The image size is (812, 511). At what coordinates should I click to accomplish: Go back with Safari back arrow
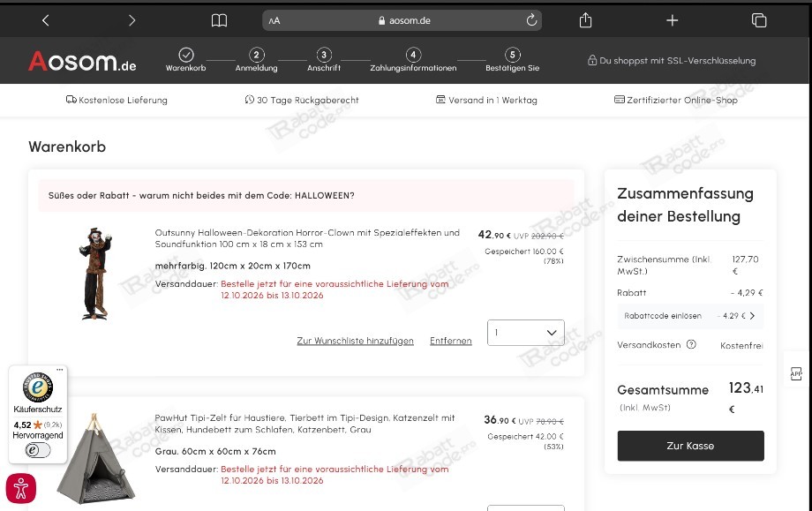(x=46, y=20)
